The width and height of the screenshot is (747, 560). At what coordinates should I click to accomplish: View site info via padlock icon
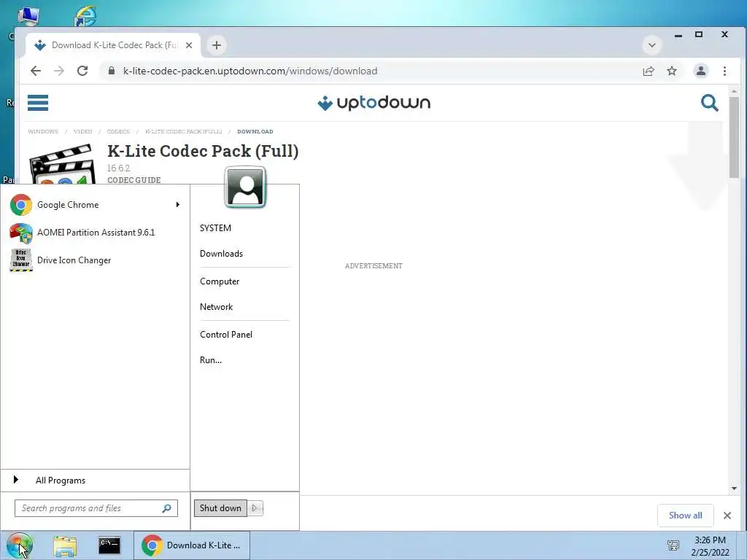click(x=112, y=71)
